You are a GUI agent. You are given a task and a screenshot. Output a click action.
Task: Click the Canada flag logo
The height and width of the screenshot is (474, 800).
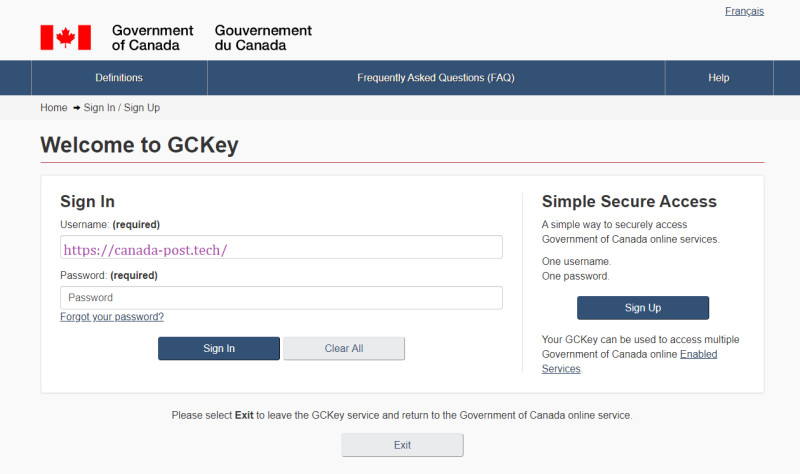pyautogui.click(x=66, y=37)
